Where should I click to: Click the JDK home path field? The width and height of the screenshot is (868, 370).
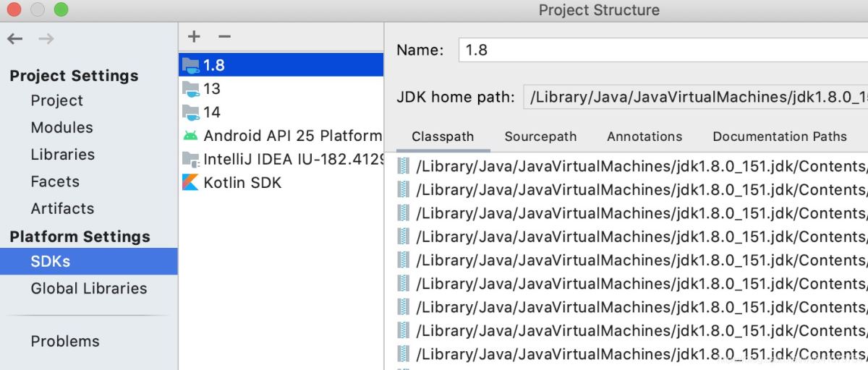[694, 97]
